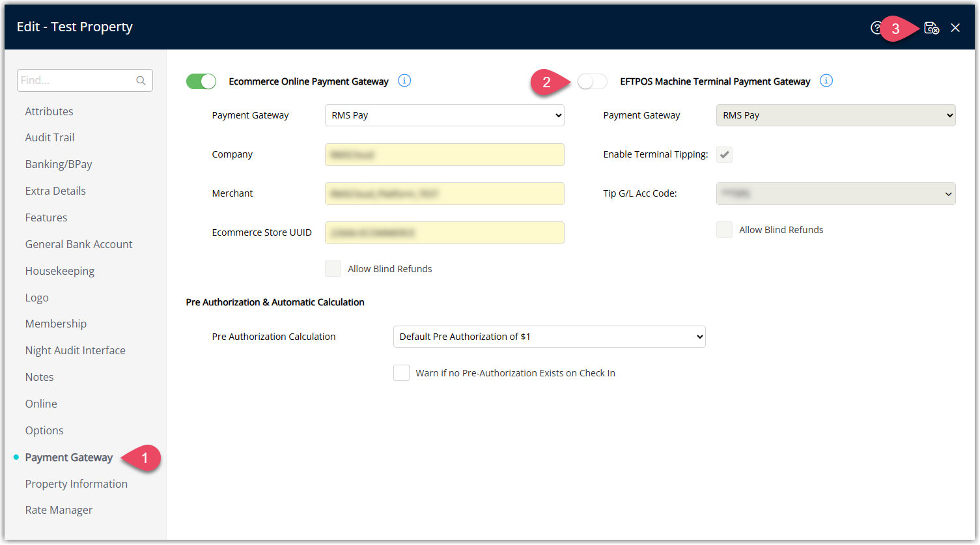Open the Pre Authorization Calculation dropdown
Screen dimensions: 980x545
click(549, 337)
